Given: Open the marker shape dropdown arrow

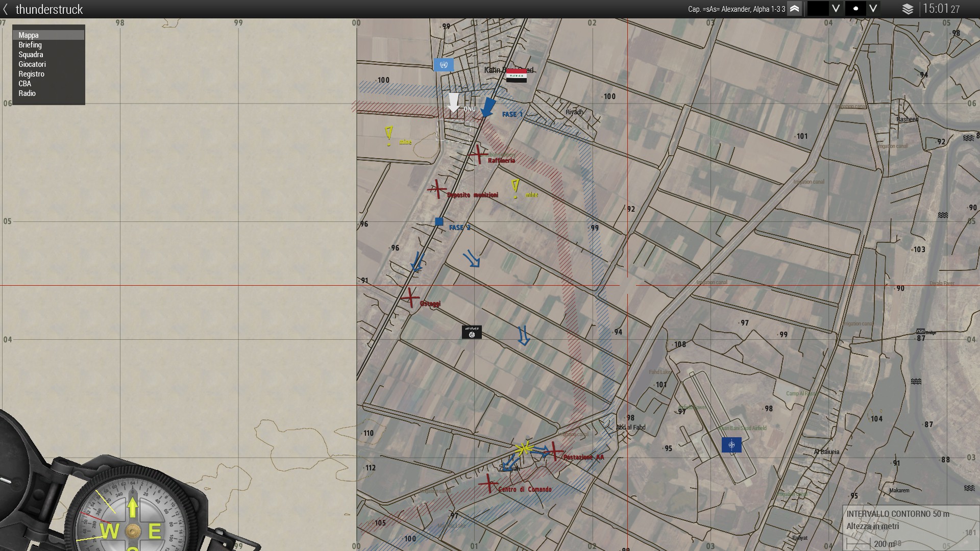Looking at the screenshot, I should 873,9.
